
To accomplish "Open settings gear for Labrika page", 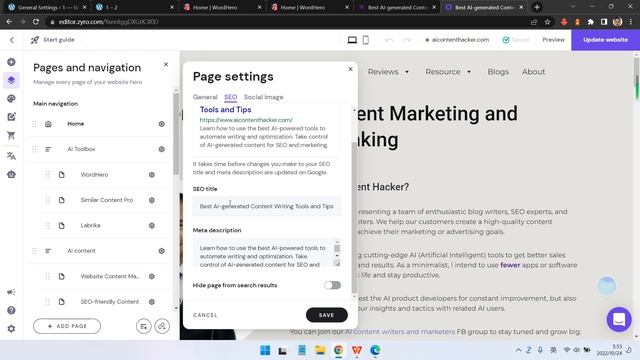I will coord(152,225).
